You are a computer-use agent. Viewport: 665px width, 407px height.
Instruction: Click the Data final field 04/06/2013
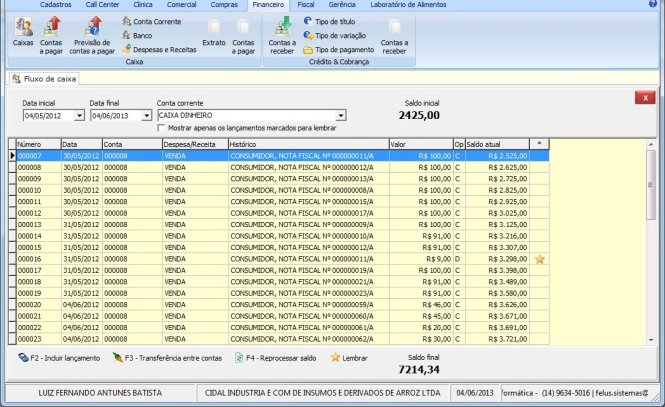(116, 115)
